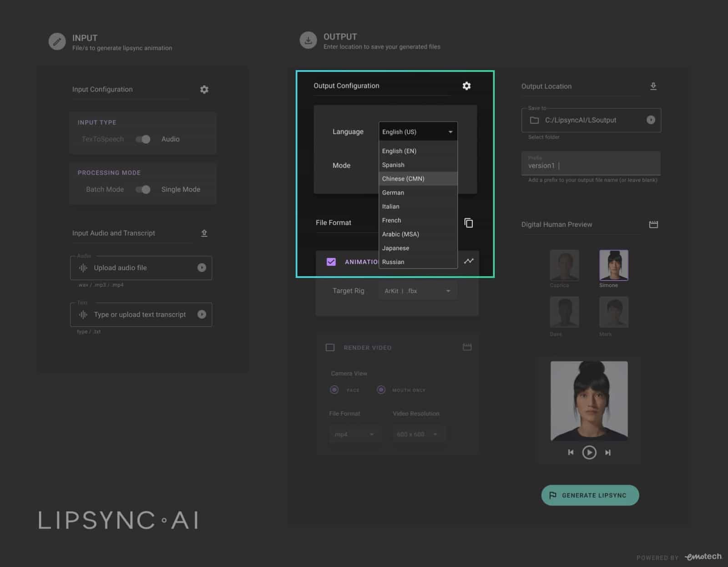728x567 pixels.
Task: Open Output Configuration settings gear
Action: pos(466,86)
